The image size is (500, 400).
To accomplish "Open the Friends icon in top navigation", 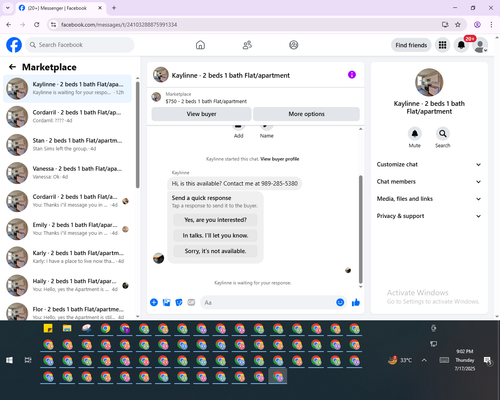I will (247, 45).
